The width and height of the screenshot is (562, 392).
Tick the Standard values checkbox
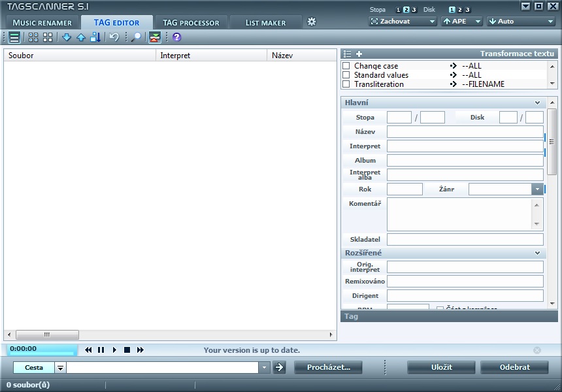pyautogui.click(x=346, y=75)
